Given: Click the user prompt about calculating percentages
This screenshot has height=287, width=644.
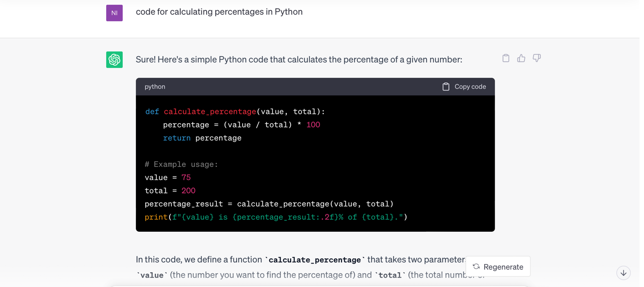Looking at the screenshot, I should coord(219,12).
